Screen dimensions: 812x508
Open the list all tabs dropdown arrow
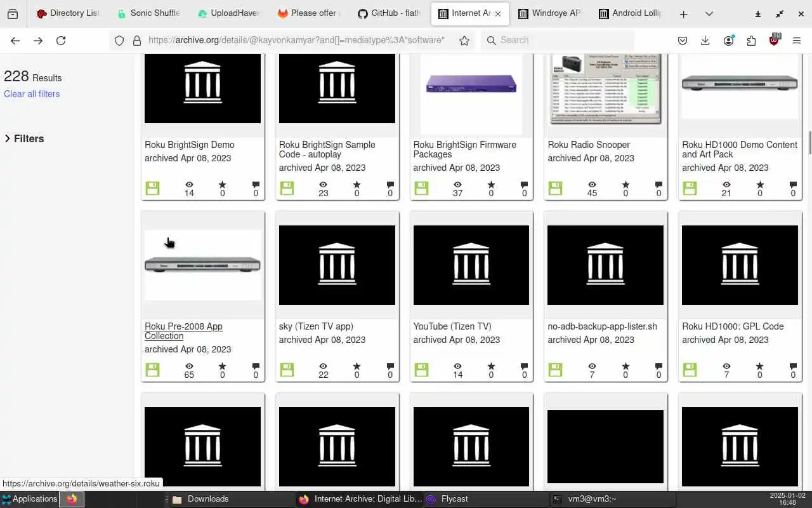[x=709, y=14]
